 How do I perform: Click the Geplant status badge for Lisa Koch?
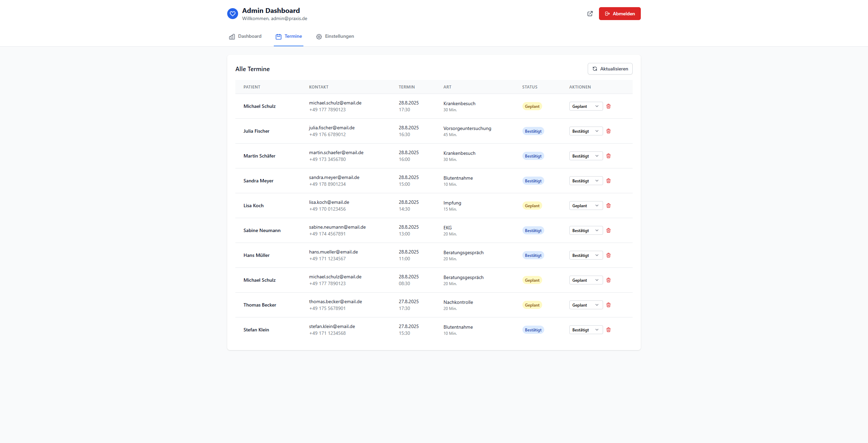[x=532, y=206]
